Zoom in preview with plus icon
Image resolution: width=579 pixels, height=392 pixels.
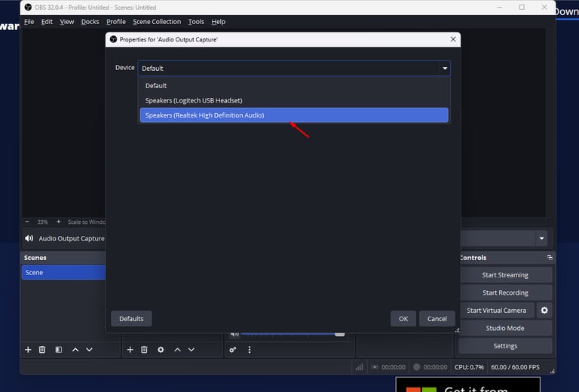tap(58, 222)
